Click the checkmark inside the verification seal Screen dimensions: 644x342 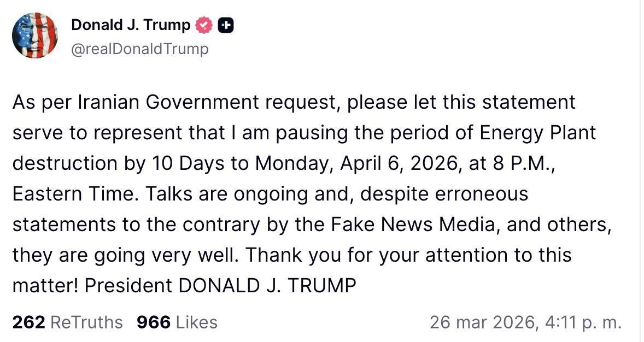[x=204, y=25]
